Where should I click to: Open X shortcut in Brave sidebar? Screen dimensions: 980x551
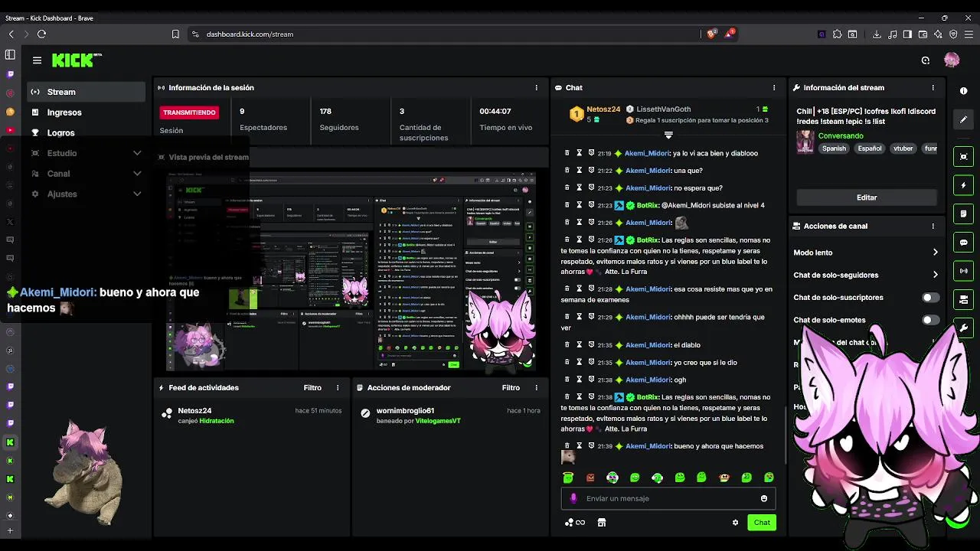click(x=10, y=221)
